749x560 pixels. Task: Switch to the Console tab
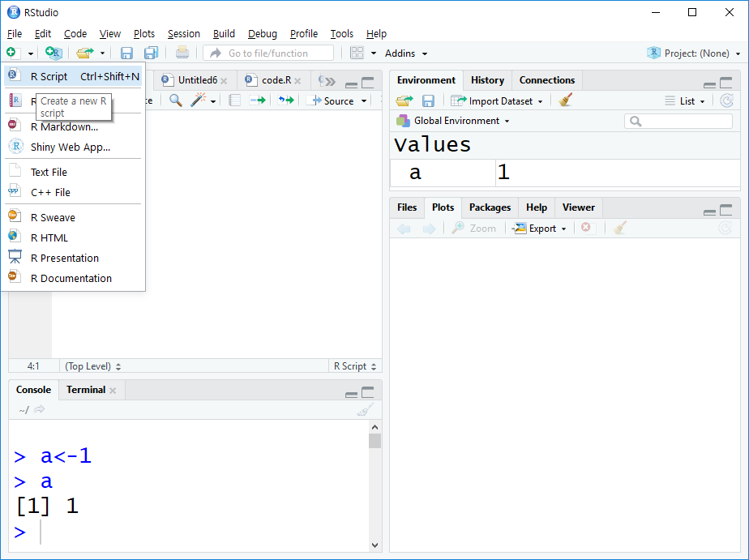pos(33,390)
